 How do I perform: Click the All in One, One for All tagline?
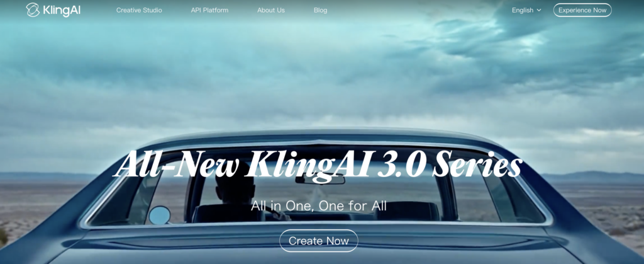click(x=319, y=205)
